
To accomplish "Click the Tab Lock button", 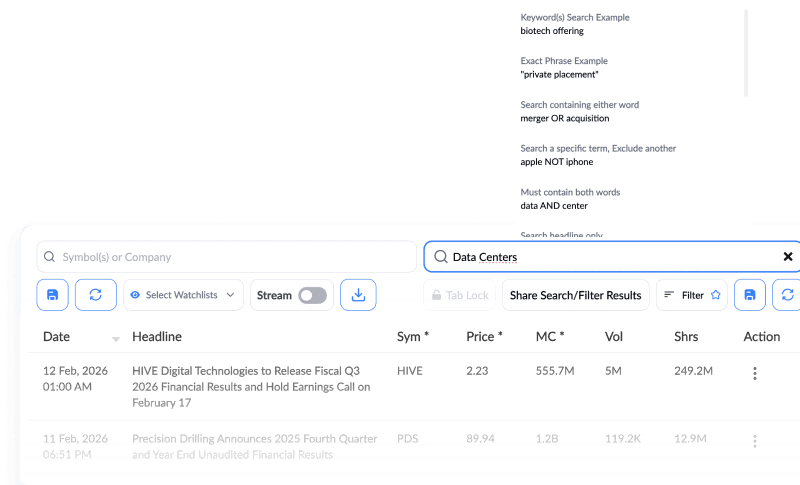I will click(459, 295).
